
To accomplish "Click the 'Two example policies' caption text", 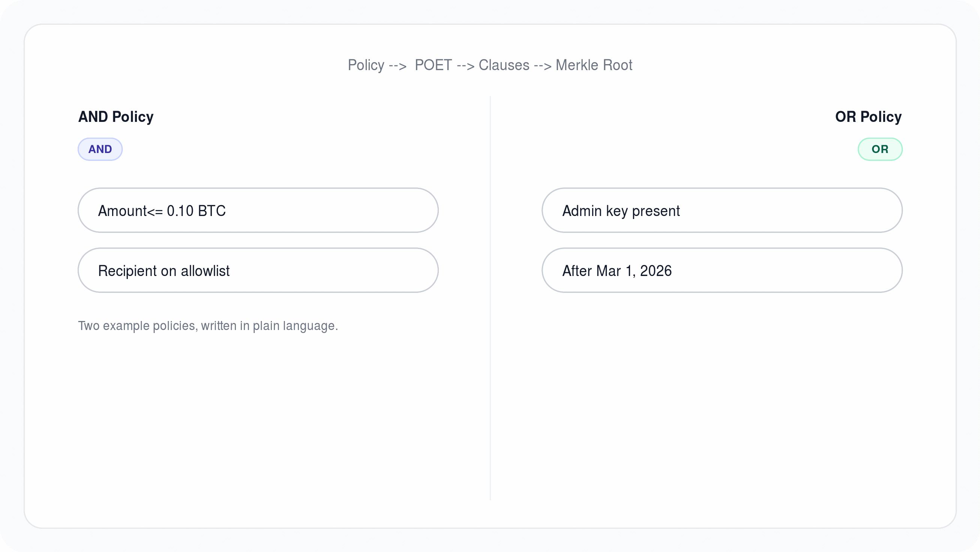I will (x=208, y=325).
